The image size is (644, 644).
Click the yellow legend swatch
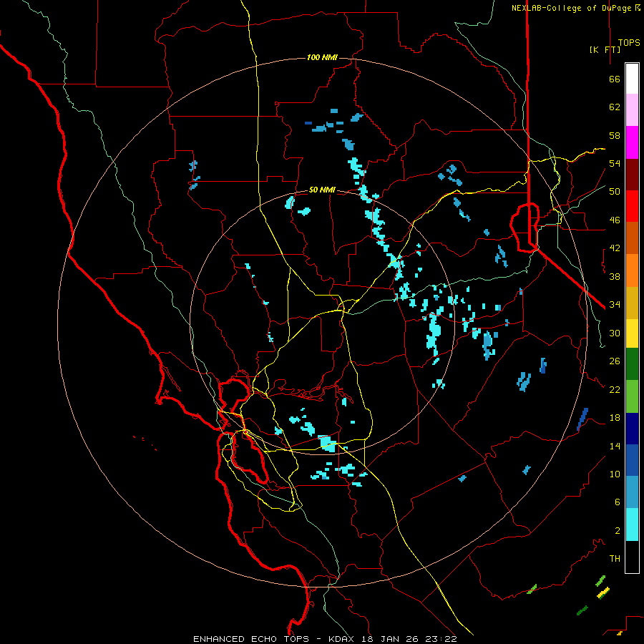point(632,333)
